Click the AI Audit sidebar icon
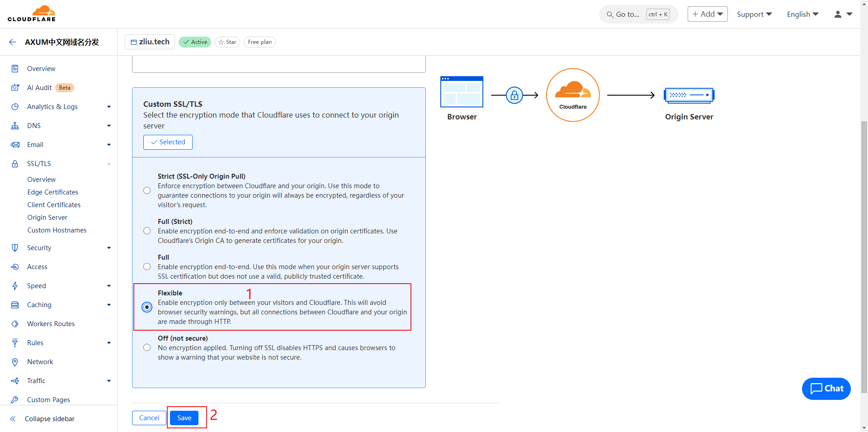 point(15,88)
